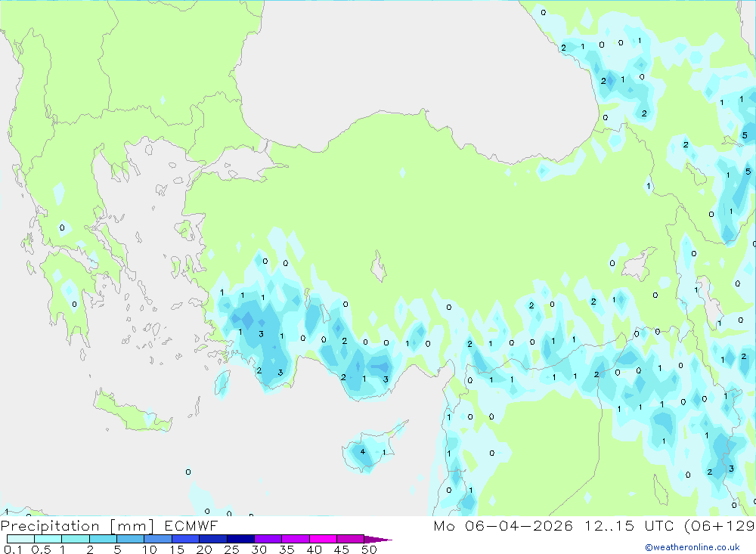Pick the 35–40 mm purple legend swatch
Viewport: 756px width, 554px height.
[x=296, y=539]
